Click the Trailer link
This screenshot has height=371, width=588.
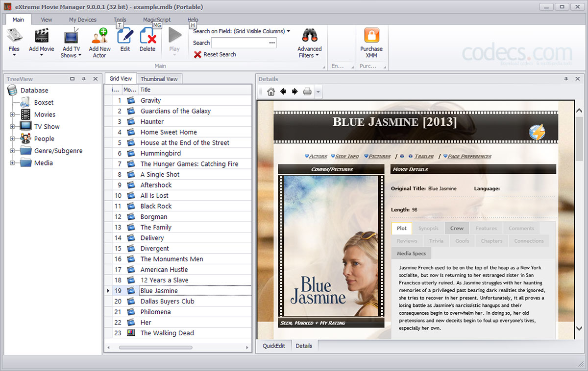click(424, 156)
